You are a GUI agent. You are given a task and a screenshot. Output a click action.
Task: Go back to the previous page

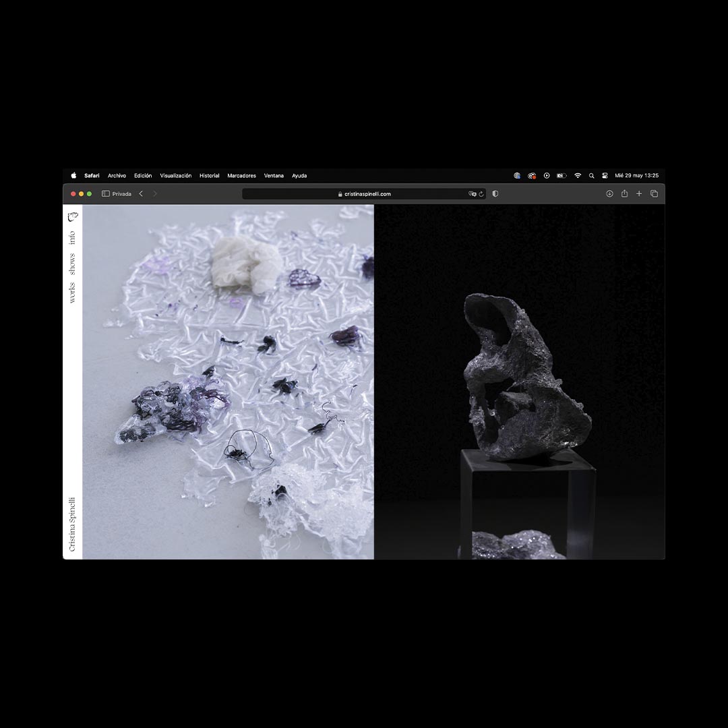click(141, 193)
